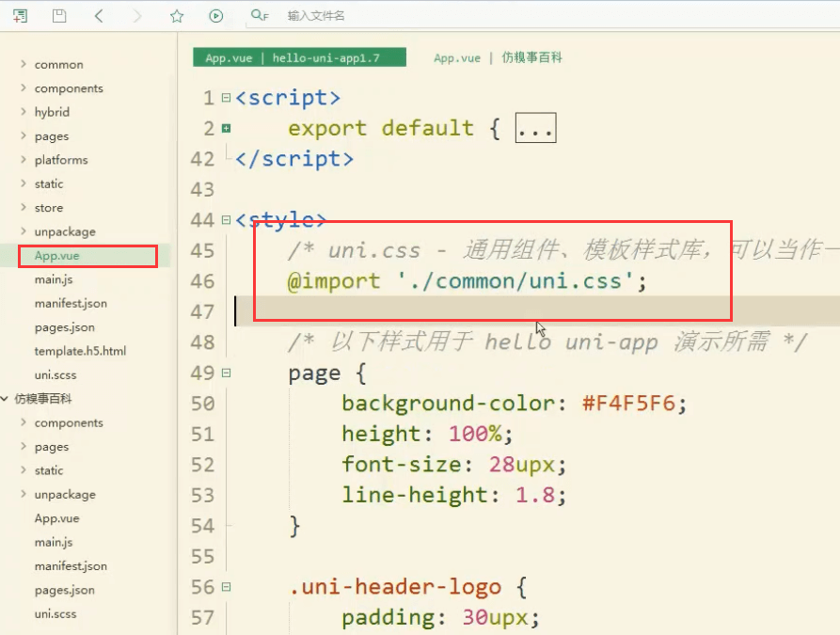Go forward with the right arrow icon
This screenshot has height=635, width=840.
[x=137, y=16]
